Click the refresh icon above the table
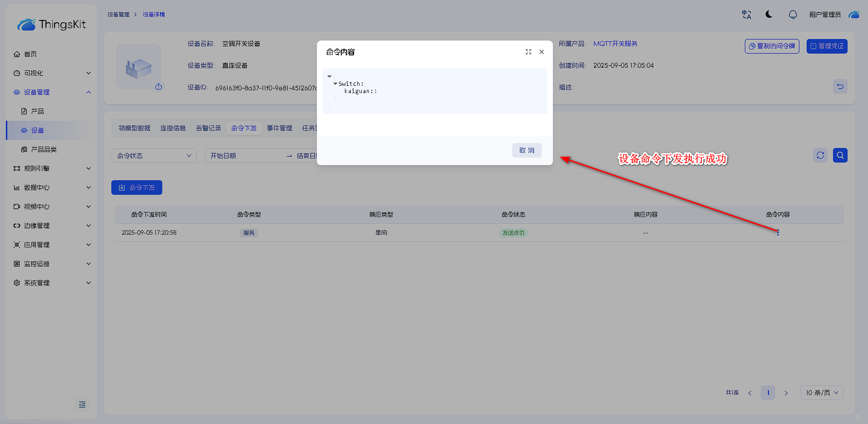The width and height of the screenshot is (868, 424). pos(820,155)
